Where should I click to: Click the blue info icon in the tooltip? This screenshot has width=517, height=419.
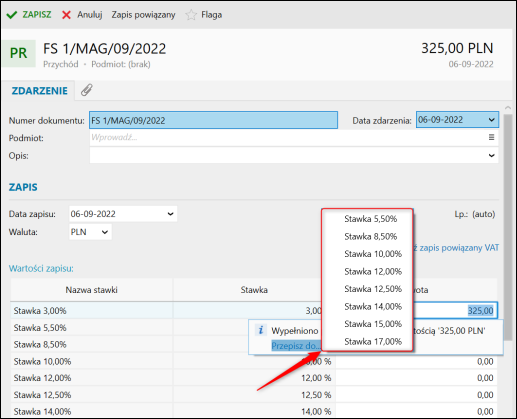261,330
